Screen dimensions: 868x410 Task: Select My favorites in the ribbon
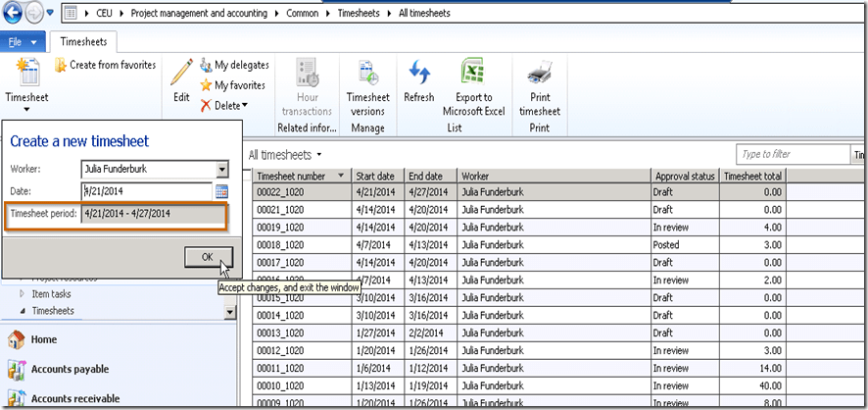231,85
